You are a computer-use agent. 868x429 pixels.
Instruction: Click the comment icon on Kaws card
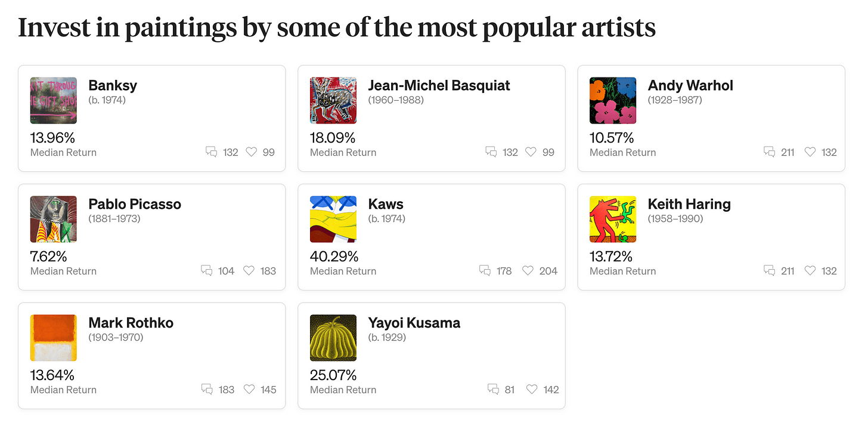click(485, 271)
